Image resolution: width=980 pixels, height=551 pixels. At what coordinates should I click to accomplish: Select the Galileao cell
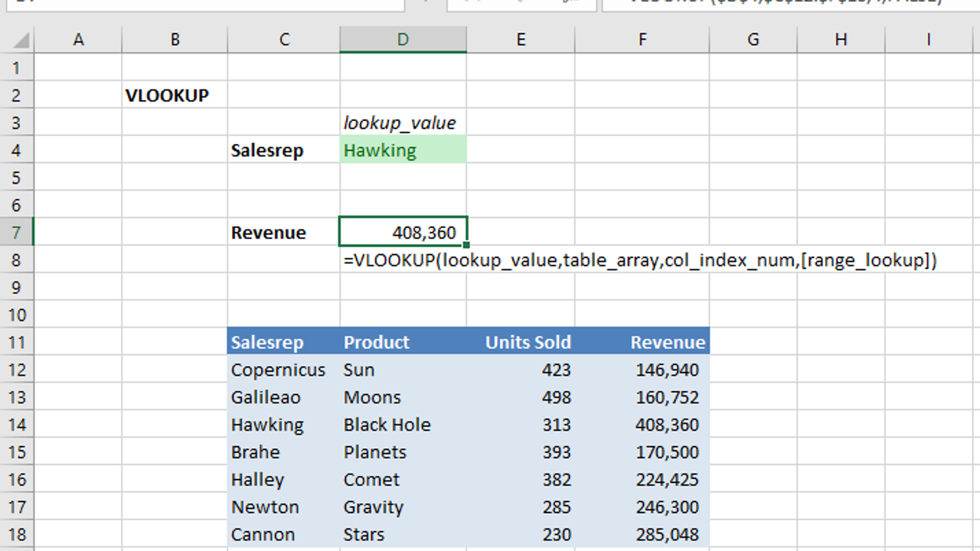[x=284, y=397]
